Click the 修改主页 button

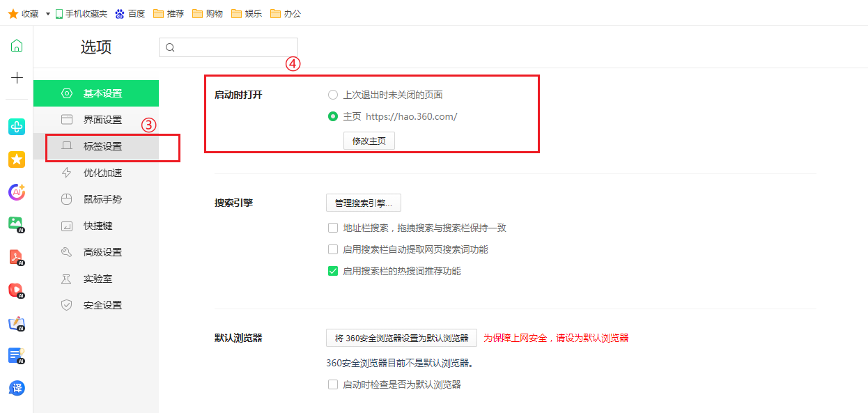(369, 141)
